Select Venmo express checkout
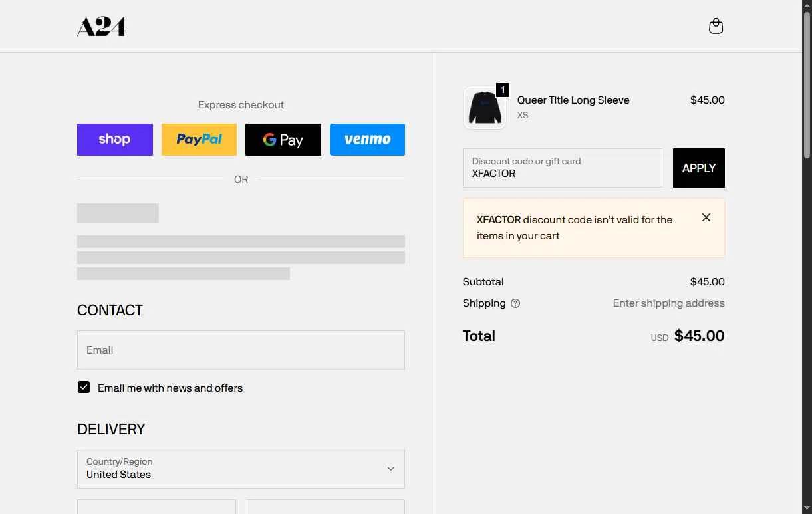This screenshot has height=514, width=812. (x=367, y=140)
